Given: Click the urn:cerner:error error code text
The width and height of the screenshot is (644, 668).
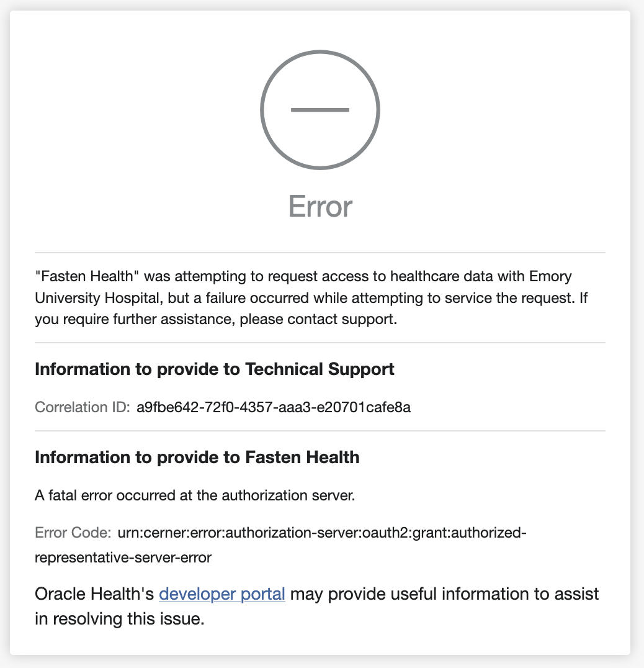Looking at the screenshot, I should tap(321, 533).
